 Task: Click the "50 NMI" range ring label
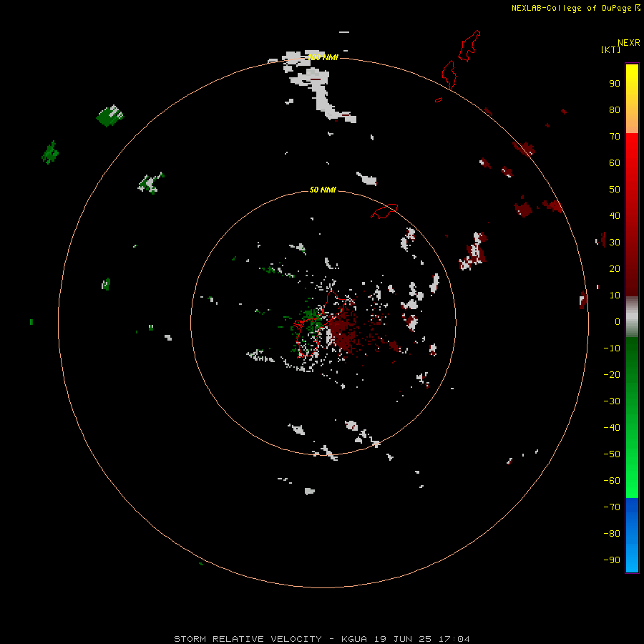[323, 190]
